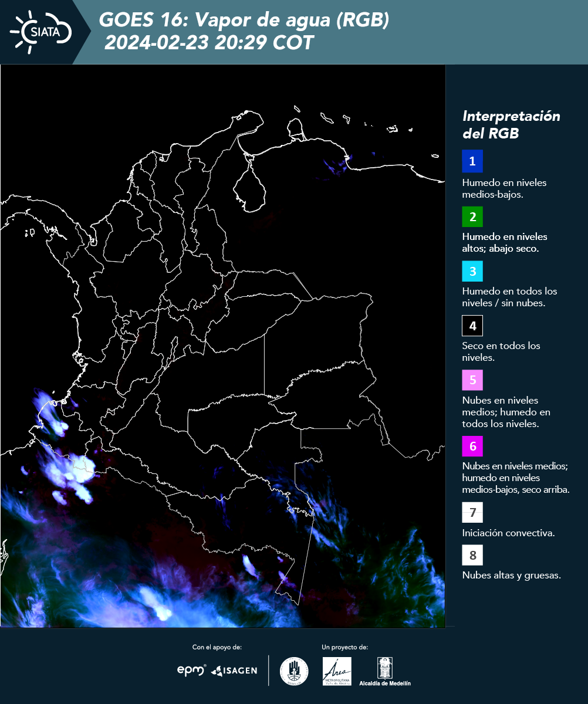588x704 pixels.
Task: Select dark blue legend swatch number 1
Action: pyautogui.click(x=472, y=161)
